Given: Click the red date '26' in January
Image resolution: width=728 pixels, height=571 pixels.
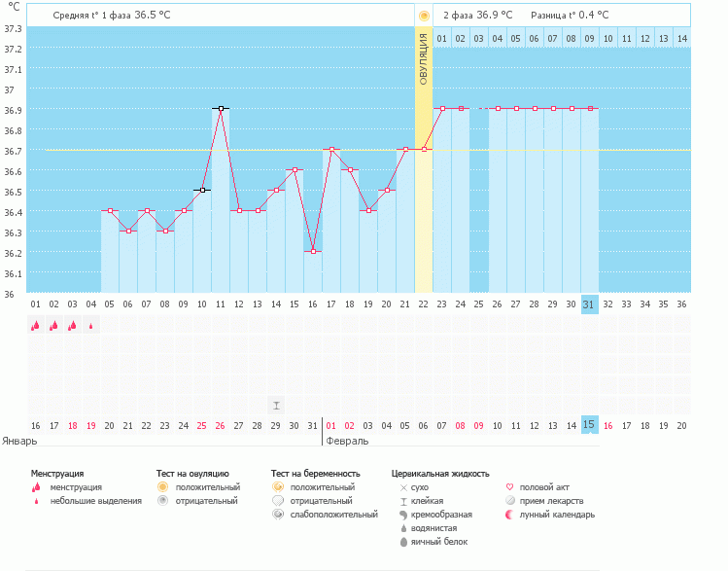Looking at the screenshot, I should pyautogui.click(x=220, y=426).
